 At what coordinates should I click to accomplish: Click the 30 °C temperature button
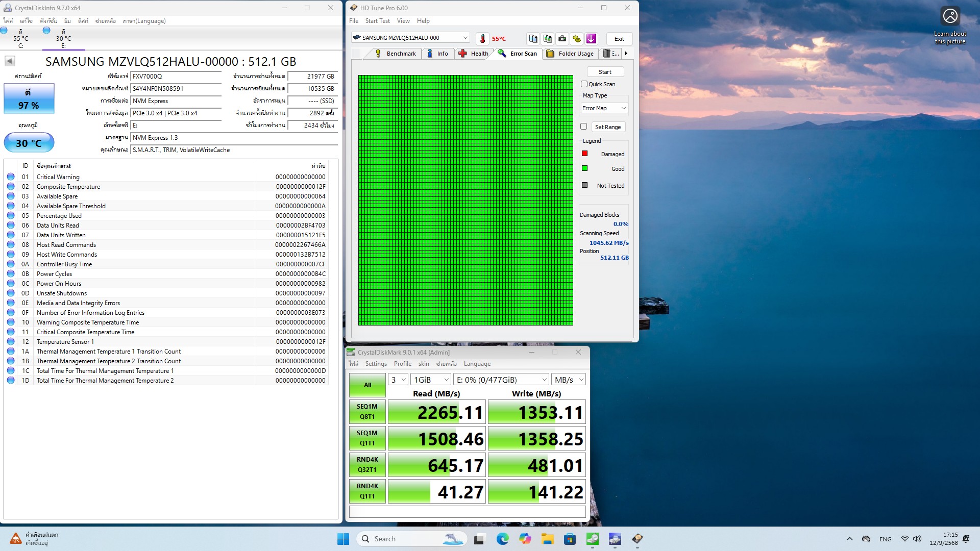click(29, 143)
